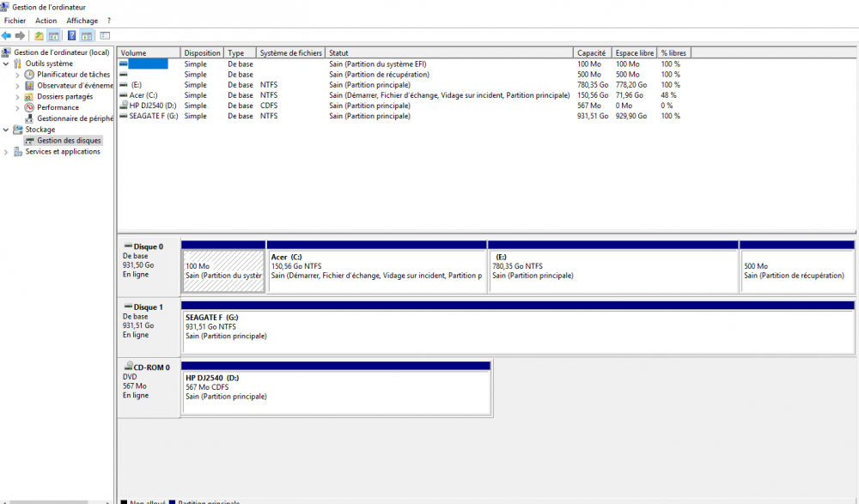Viewport: 859px width, 504px height.
Task: Collapse the Stockage tree node
Action: pos(6,130)
